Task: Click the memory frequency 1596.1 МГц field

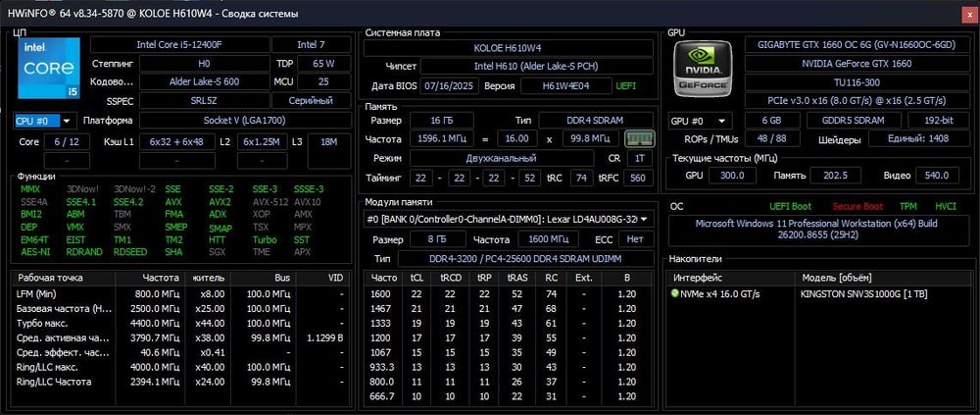Action: tap(442, 139)
